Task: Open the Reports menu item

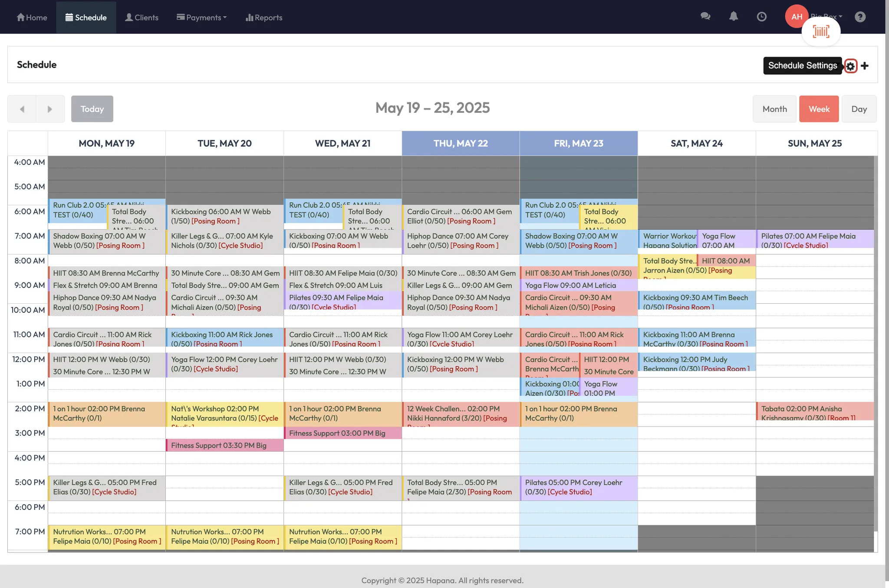Action: (x=264, y=17)
